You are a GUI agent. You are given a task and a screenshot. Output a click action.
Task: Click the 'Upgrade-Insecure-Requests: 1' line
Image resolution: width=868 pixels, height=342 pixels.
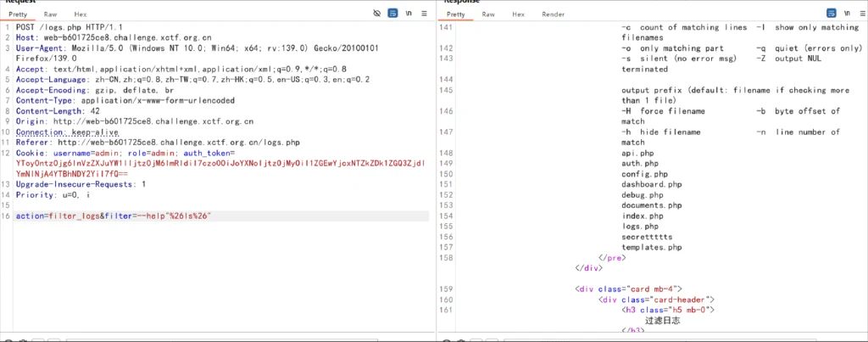(81, 184)
